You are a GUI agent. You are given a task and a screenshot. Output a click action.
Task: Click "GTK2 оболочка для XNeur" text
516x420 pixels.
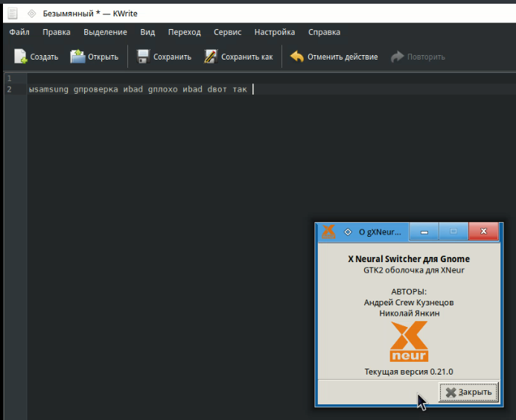tap(414, 270)
